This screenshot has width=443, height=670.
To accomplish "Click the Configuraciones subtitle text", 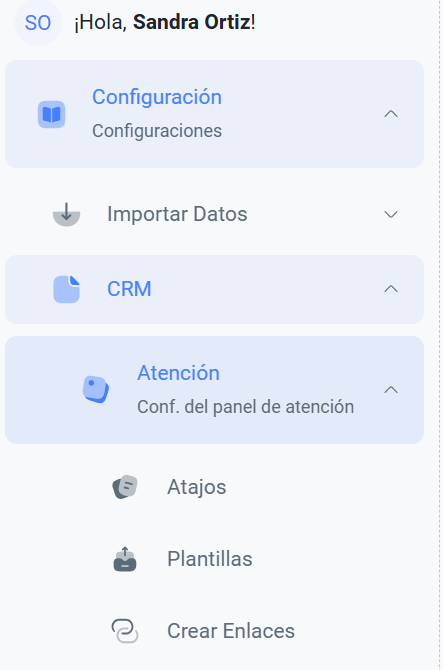I will [x=157, y=131].
